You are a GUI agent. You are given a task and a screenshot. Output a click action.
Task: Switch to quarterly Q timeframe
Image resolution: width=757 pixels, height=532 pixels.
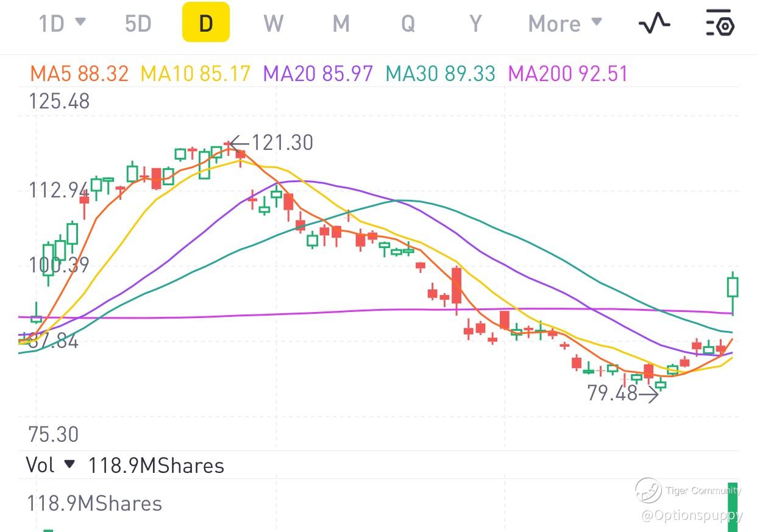tap(408, 24)
